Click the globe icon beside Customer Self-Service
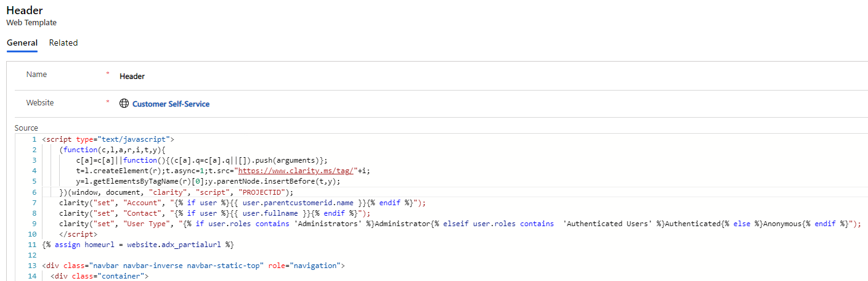This screenshot has height=281, width=868. pos(124,104)
